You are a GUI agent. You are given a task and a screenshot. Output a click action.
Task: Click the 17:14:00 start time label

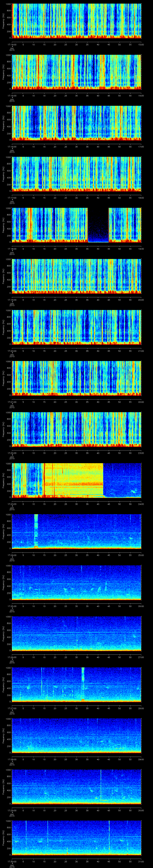tap(12, 44)
